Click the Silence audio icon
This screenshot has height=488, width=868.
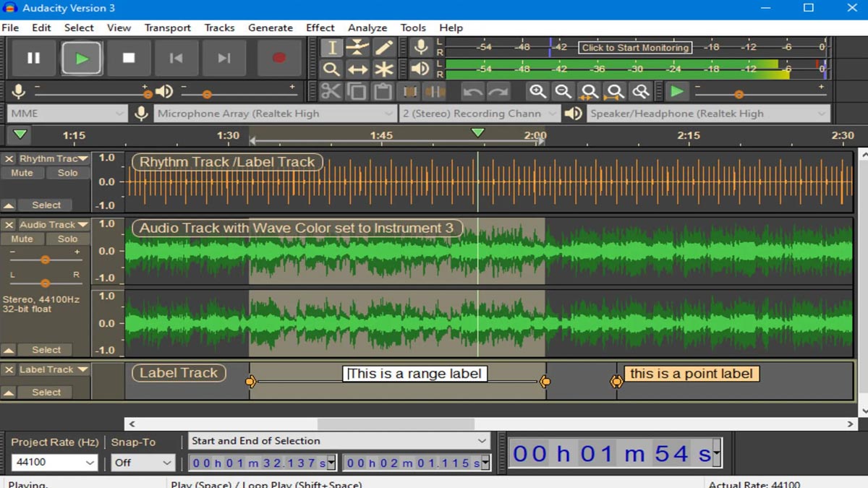pyautogui.click(x=435, y=92)
